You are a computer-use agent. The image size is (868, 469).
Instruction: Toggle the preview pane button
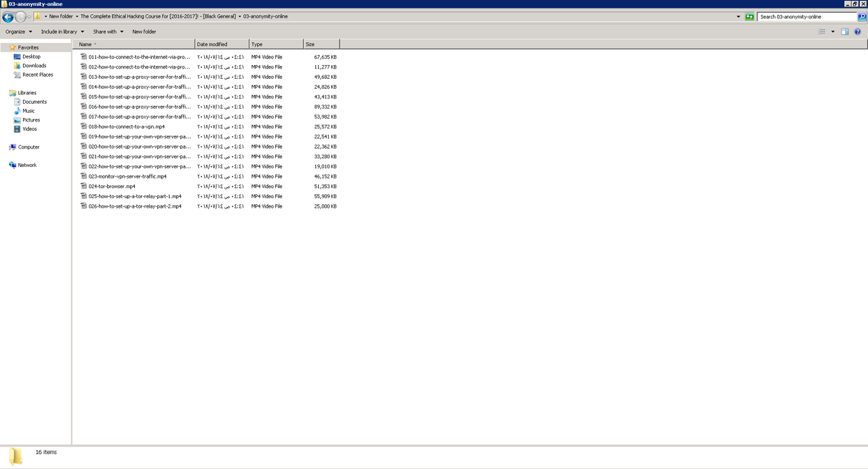(x=845, y=32)
